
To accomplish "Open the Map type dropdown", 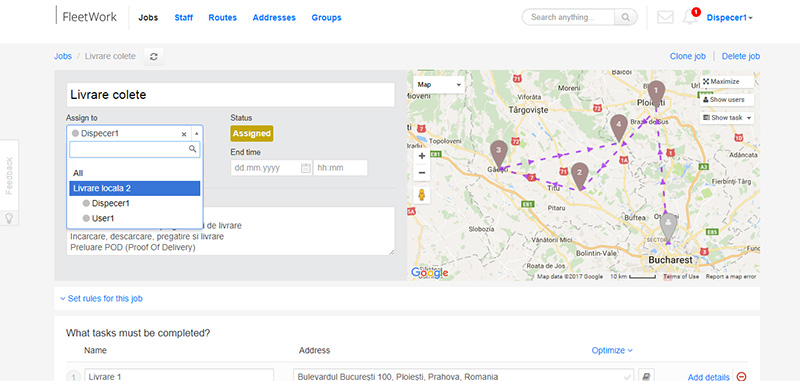I will [439, 85].
